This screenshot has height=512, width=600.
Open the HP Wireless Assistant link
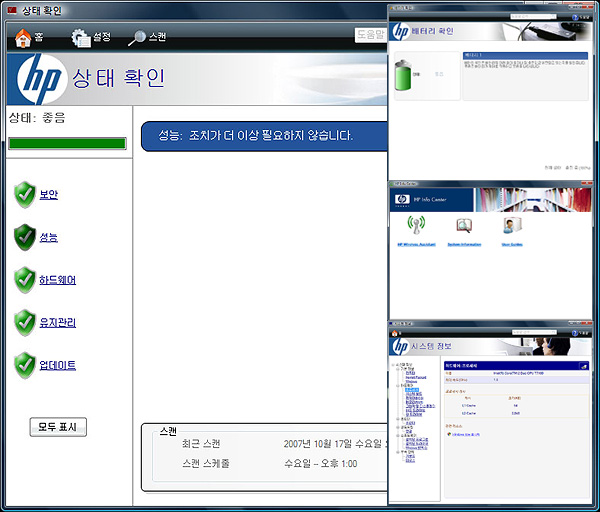point(416,245)
